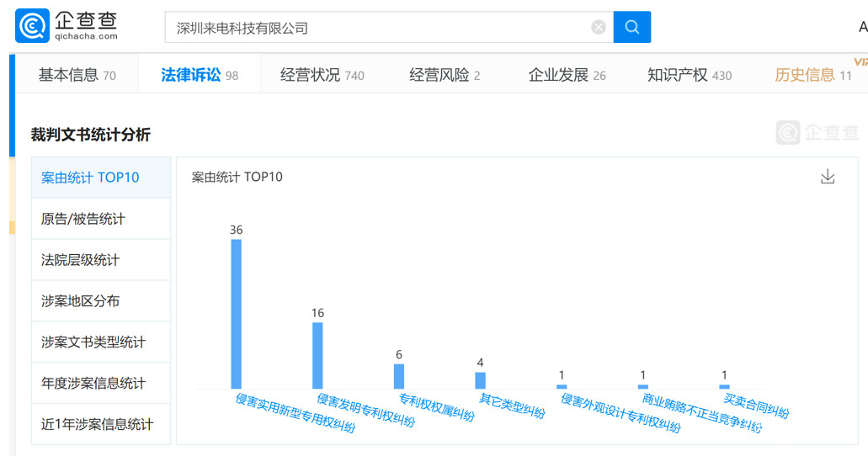Open the 知识产权 tab

[690, 75]
